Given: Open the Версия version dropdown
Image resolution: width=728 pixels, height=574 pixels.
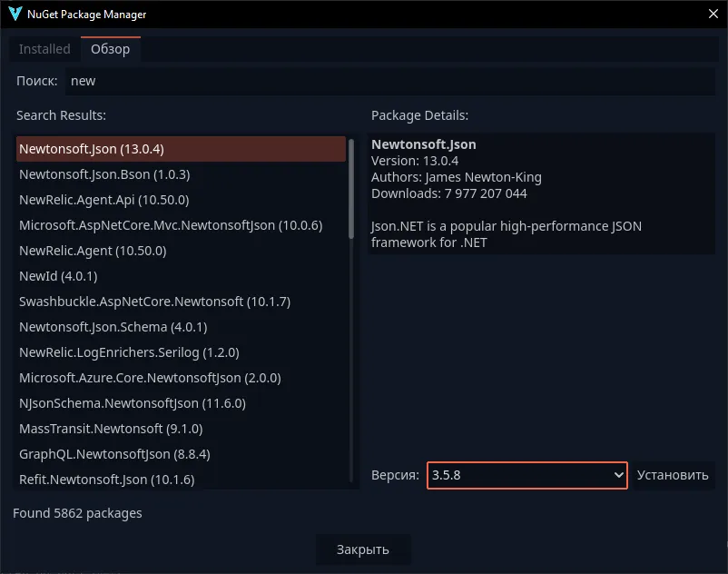Looking at the screenshot, I should 526,475.
